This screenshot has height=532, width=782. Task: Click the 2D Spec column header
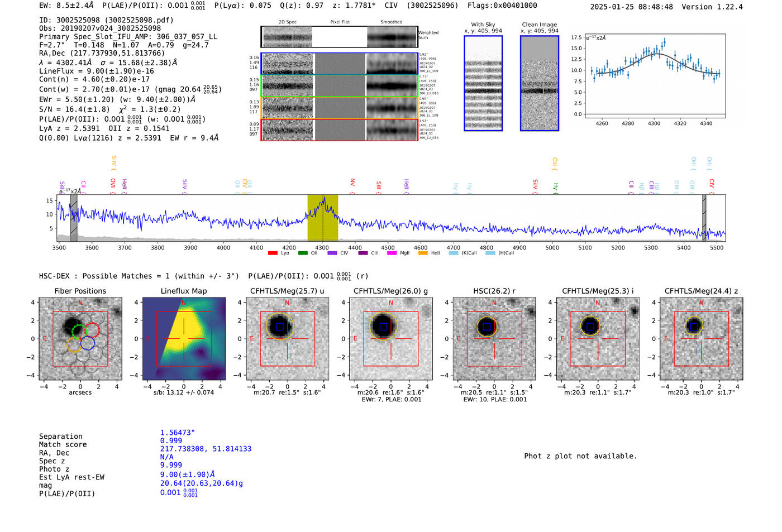pyautogui.click(x=287, y=22)
